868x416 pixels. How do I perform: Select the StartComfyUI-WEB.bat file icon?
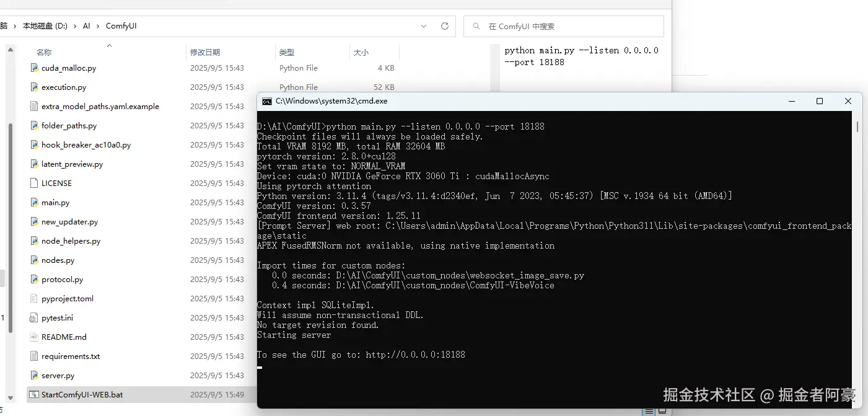(35, 394)
